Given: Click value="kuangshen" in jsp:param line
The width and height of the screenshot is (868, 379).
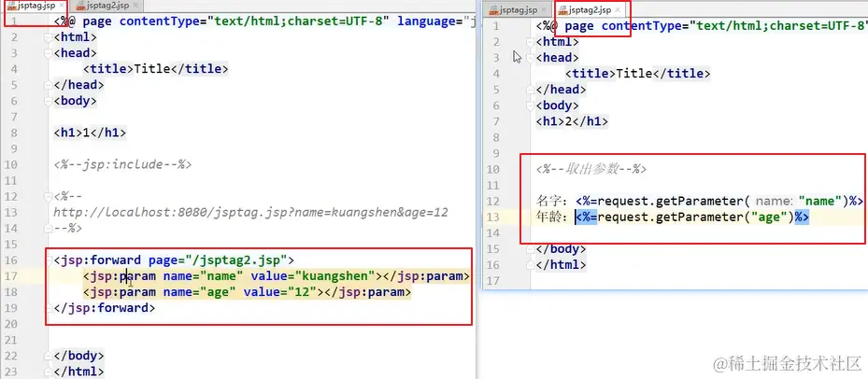Looking at the screenshot, I should pos(313,276).
